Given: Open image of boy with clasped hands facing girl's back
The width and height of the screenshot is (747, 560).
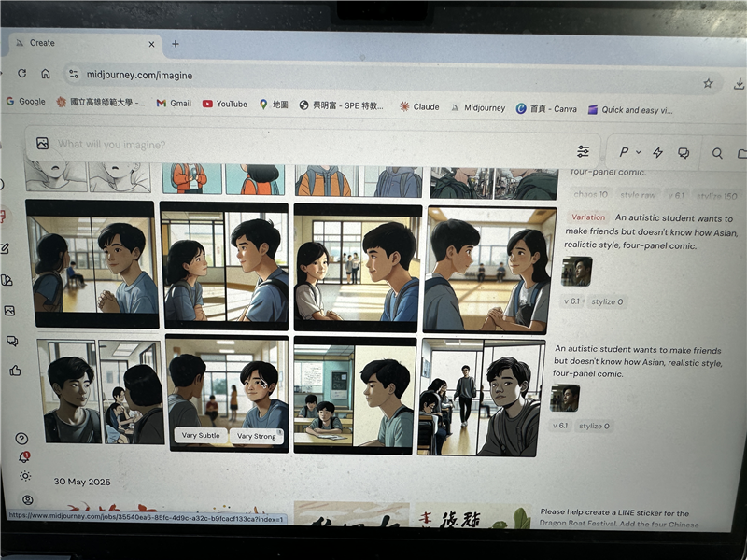Looking at the screenshot, I should click(92, 264).
